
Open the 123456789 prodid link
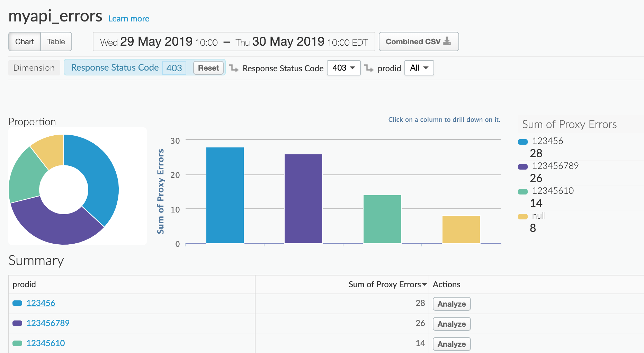click(48, 323)
